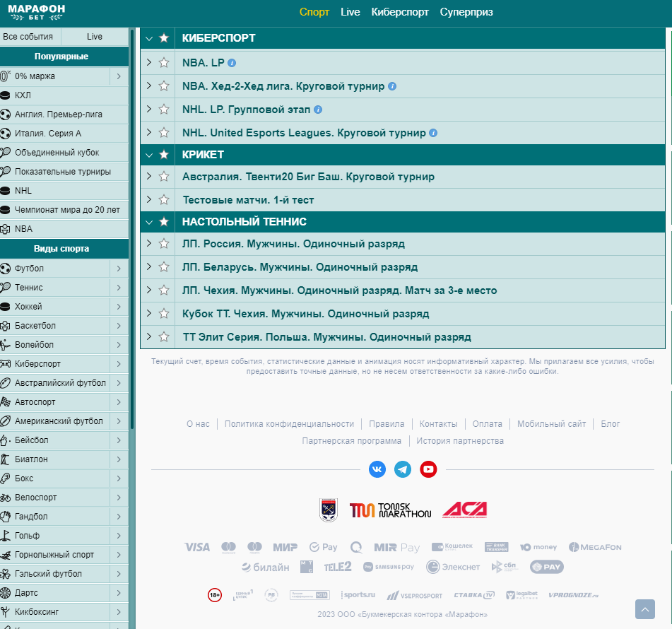This screenshot has width=672, height=629.
Task: Click the sports.ru partner logo
Action: click(358, 594)
